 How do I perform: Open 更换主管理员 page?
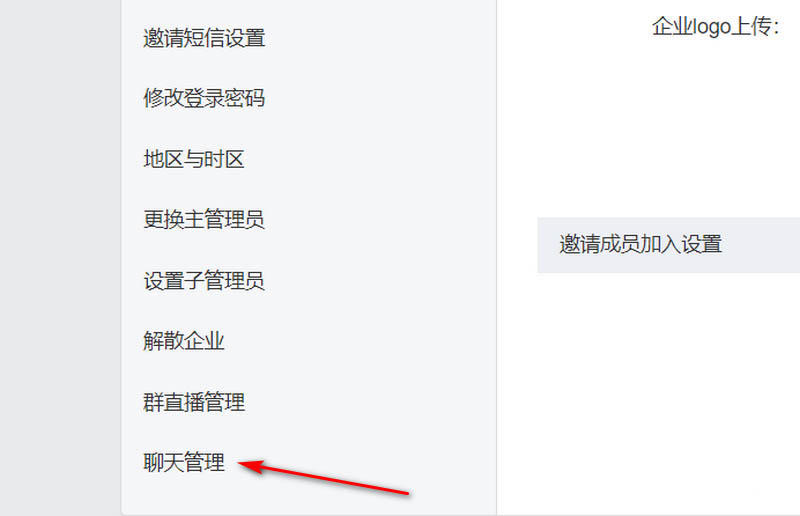point(204,219)
